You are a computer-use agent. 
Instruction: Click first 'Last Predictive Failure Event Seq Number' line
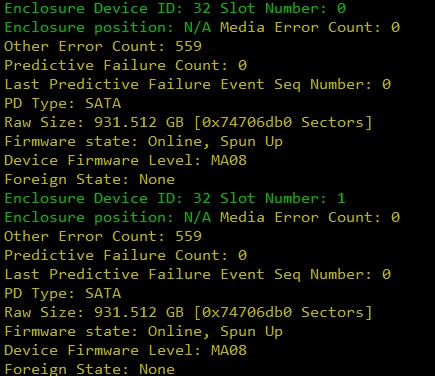click(197, 84)
